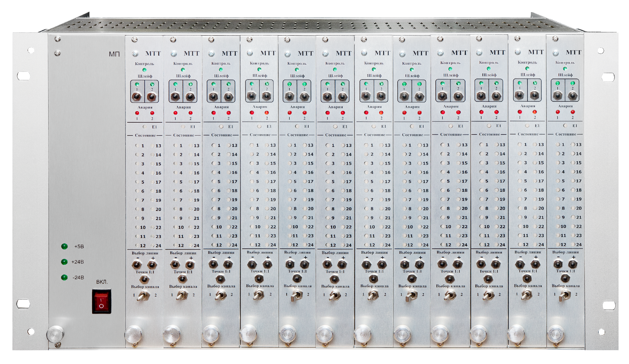Click MTT title on fifth module
The height and width of the screenshot is (364, 629).
306,53
